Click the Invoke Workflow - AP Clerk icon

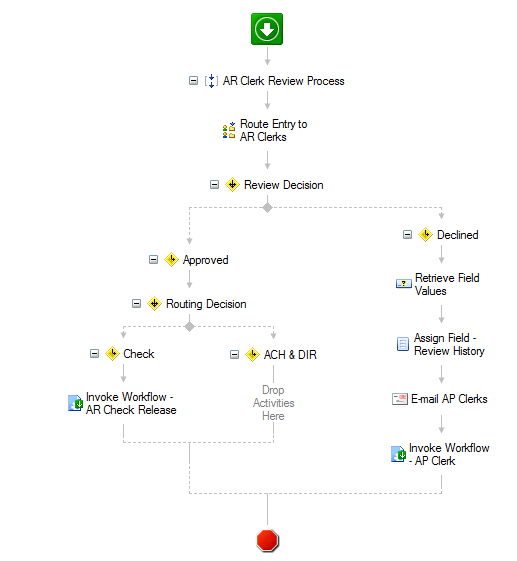click(399, 454)
